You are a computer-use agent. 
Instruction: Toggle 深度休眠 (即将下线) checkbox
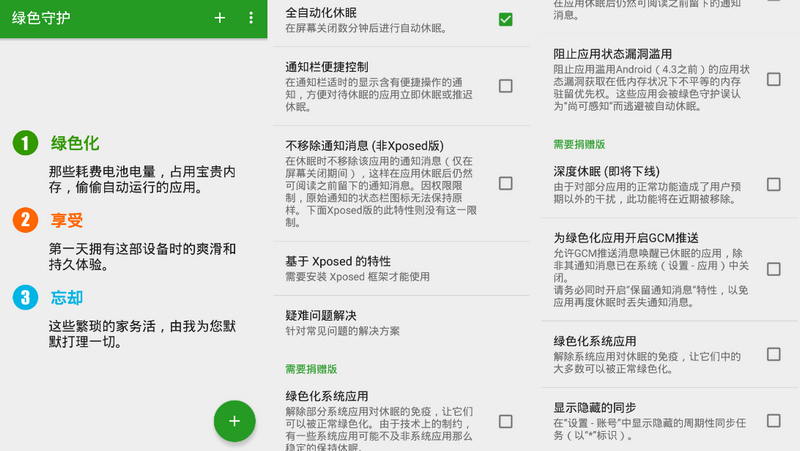(x=773, y=184)
